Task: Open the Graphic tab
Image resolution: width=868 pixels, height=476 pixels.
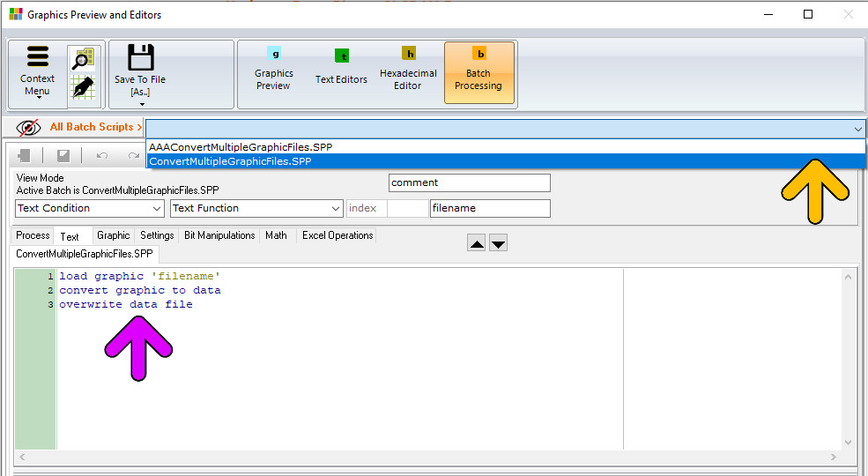Action: click(x=114, y=235)
